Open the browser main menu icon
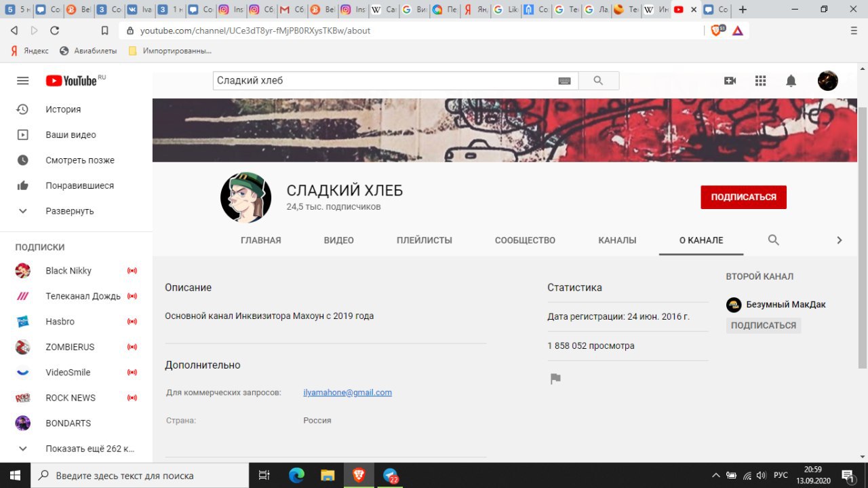Viewport: 868px width, 488px height. [x=854, y=31]
